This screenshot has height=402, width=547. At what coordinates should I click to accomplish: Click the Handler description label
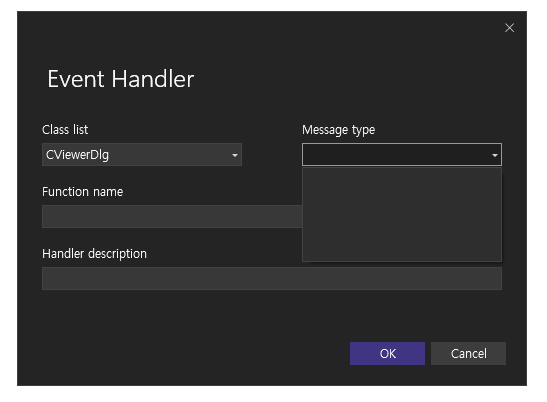[94, 254]
